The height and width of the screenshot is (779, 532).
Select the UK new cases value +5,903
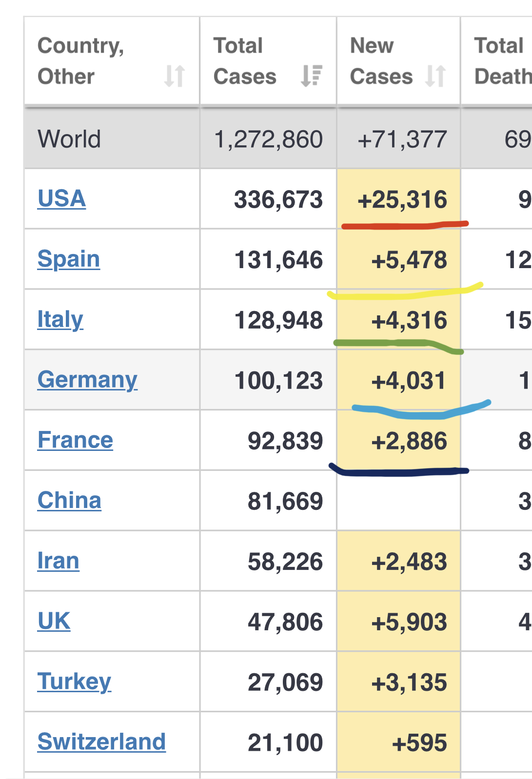pyautogui.click(x=409, y=623)
